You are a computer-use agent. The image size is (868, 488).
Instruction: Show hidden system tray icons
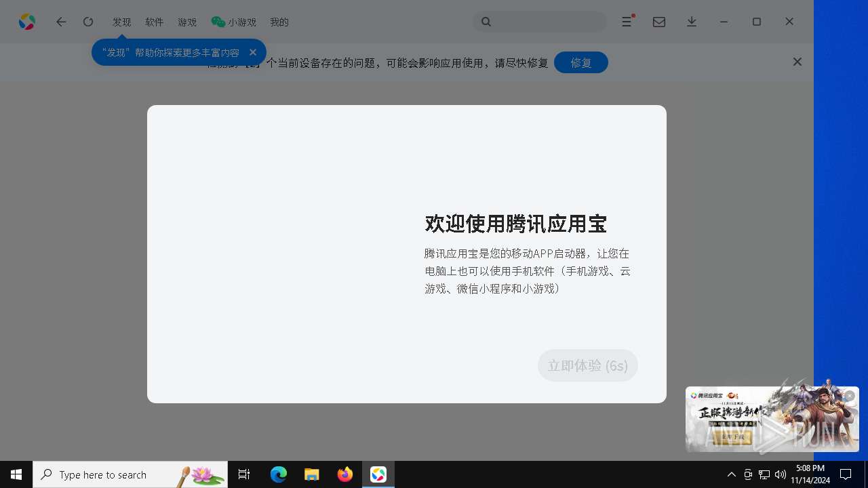[732, 474]
